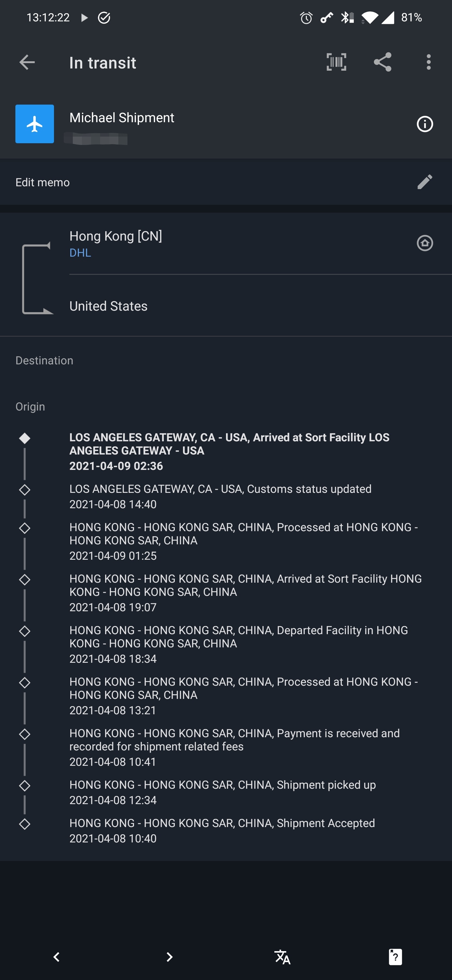Screen dimensions: 452x980
Task: Open the help question-mark icon
Action: click(x=395, y=957)
